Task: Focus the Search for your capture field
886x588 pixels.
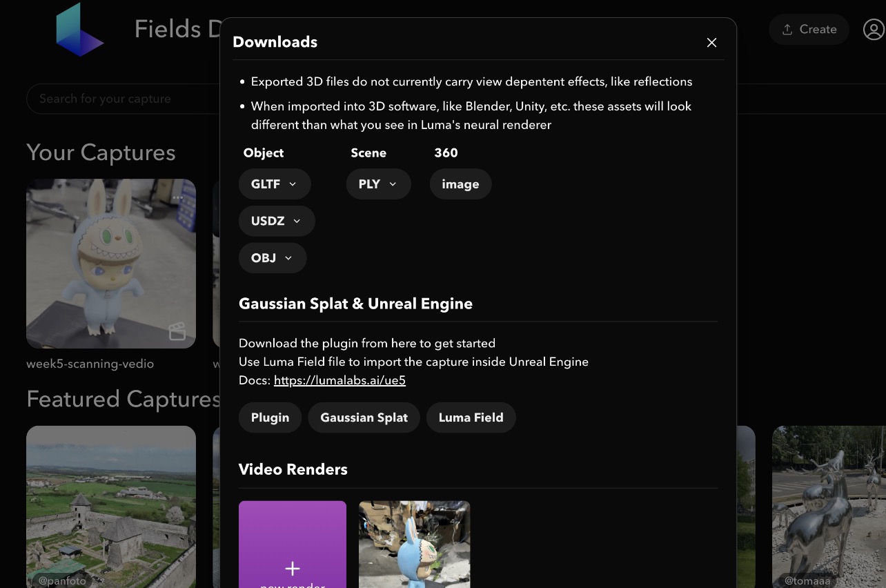Action: pyautogui.click(x=124, y=99)
